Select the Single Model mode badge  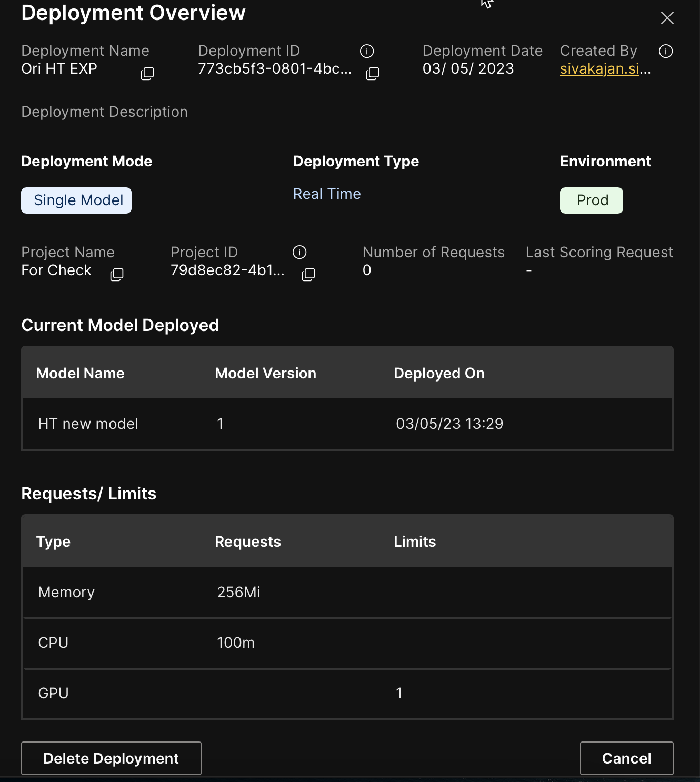(76, 200)
